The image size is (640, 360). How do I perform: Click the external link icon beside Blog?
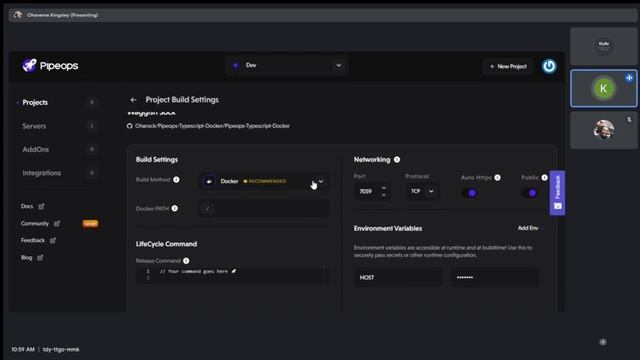point(40,258)
